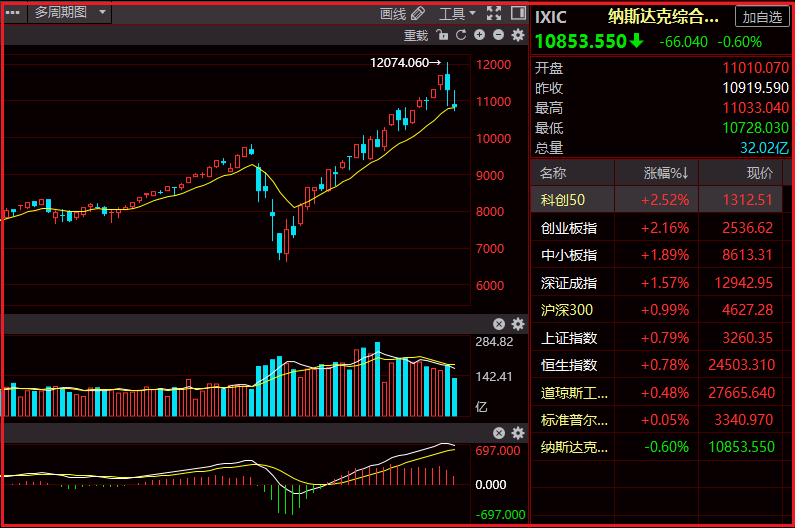
Task: Open the 工具 tools dropdown
Action: point(457,14)
